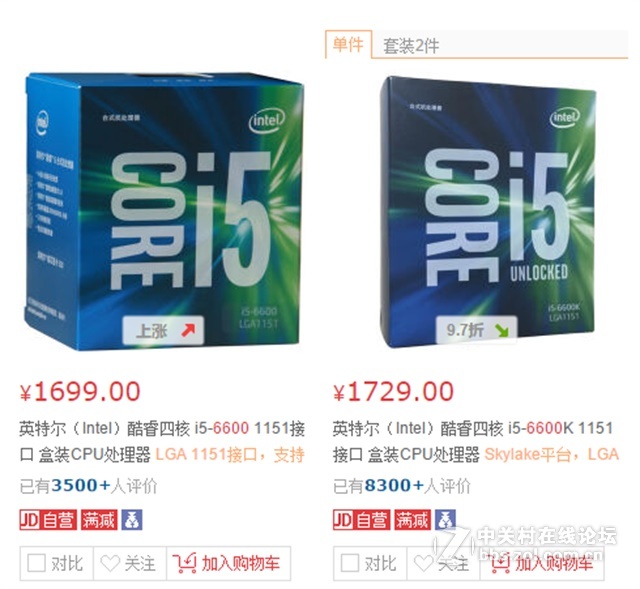Click the heart 关注 icon for i5-6600
The width and height of the screenshot is (640, 589).
(x=110, y=564)
